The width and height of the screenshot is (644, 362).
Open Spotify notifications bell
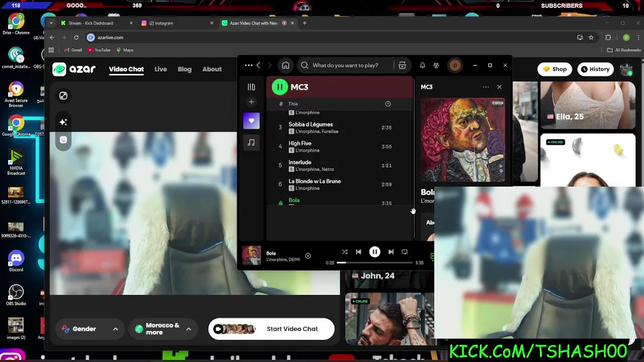tap(423, 65)
